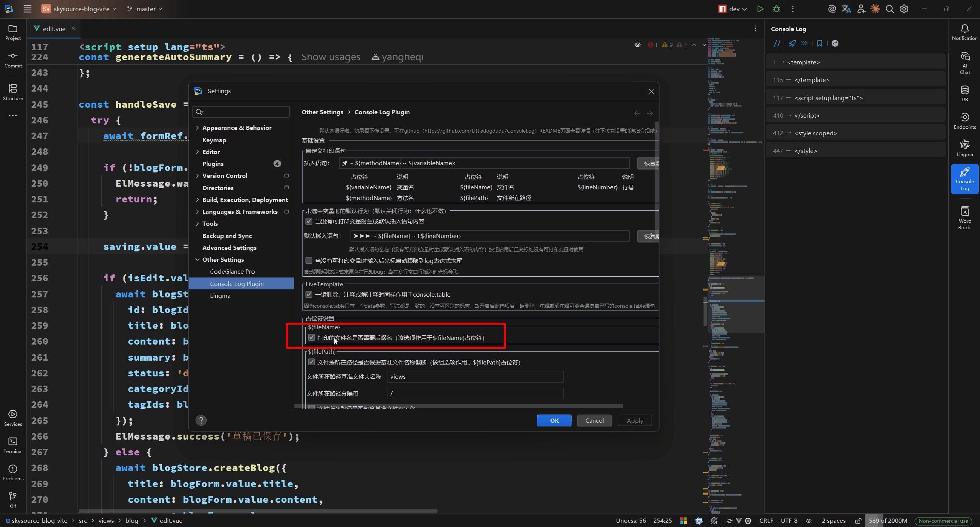Image resolution: width=980 pixels, height=527 pixels.
Task: Open the Commit tool window
Action: (13, 60)
